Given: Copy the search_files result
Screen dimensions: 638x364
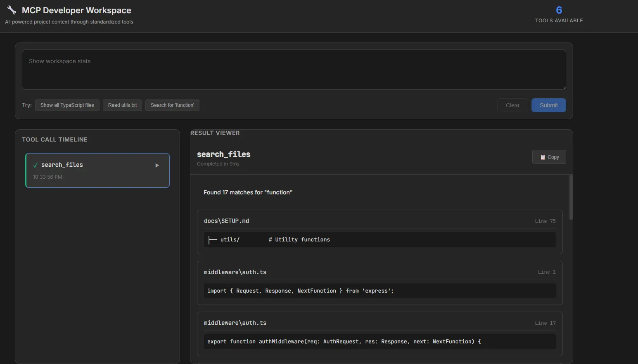Looking at the screenshot, I should pyautogui.click(x=549, y=157).
